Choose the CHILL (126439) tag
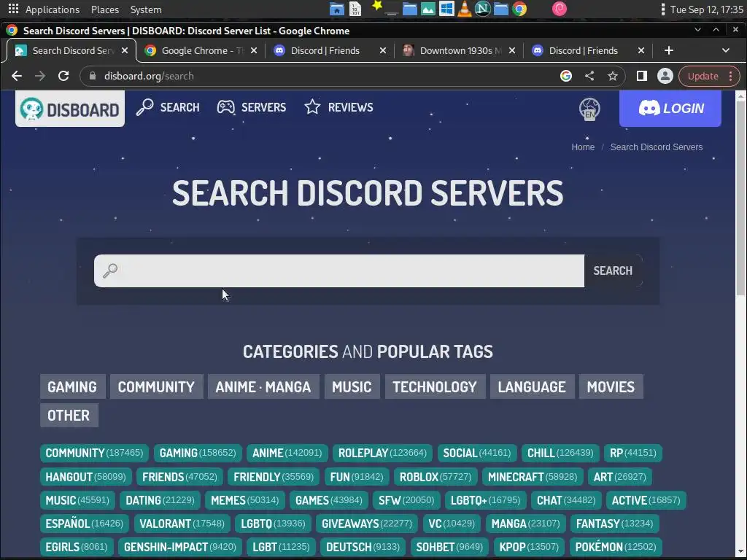The height and width of the screenshot is (560, 747). [560, 453]
